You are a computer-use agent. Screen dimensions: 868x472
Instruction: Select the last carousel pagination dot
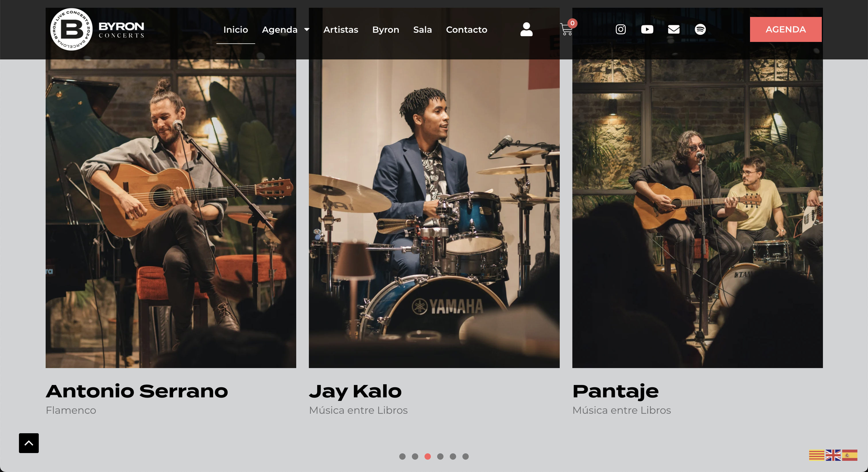point(465,456)
